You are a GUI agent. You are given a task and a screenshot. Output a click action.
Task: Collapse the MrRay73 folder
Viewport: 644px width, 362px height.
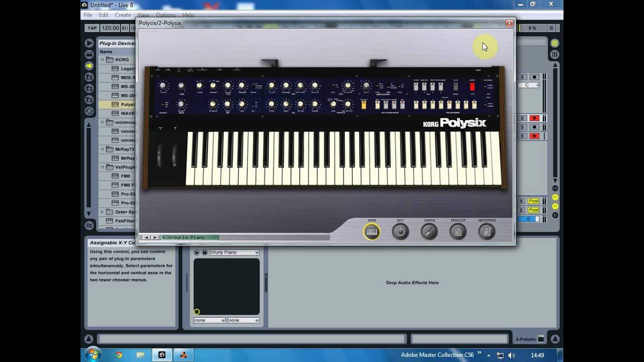point(102,149)
